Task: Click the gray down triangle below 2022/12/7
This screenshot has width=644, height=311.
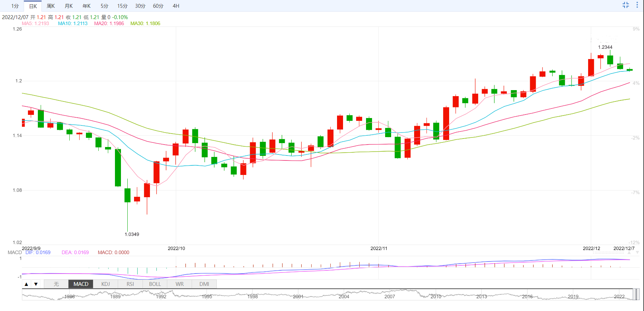Action: [x=637, y=253]
